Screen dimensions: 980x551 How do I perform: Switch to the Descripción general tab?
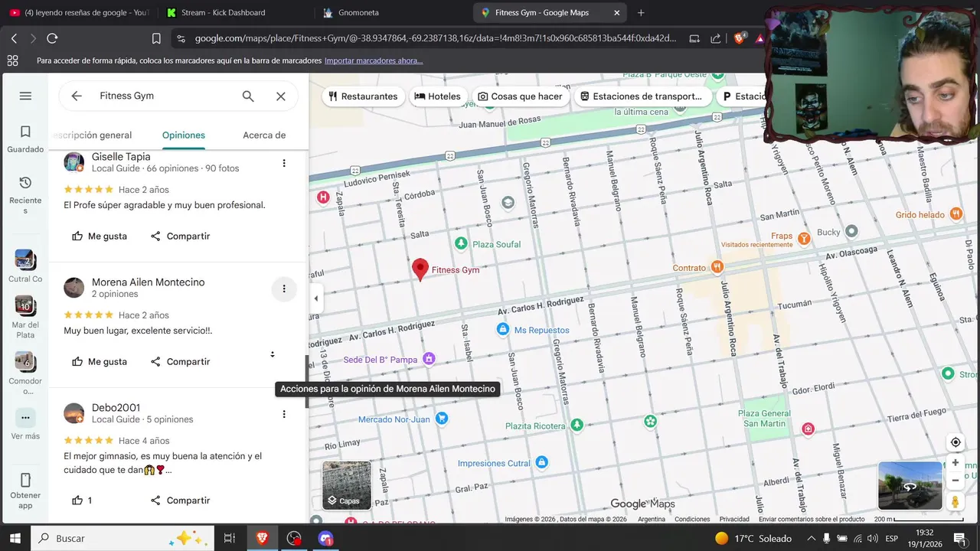tap(92, 135)
